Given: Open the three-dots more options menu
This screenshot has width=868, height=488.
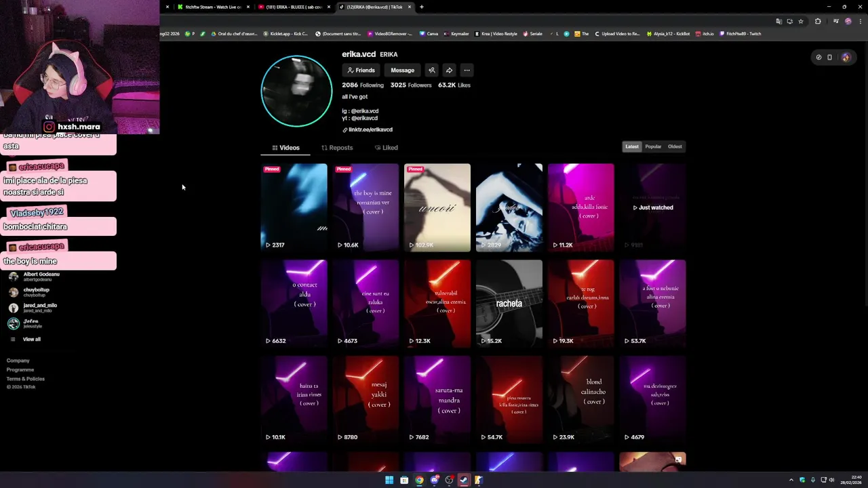Looking at the screenshot, I should [x=467, y=70].
